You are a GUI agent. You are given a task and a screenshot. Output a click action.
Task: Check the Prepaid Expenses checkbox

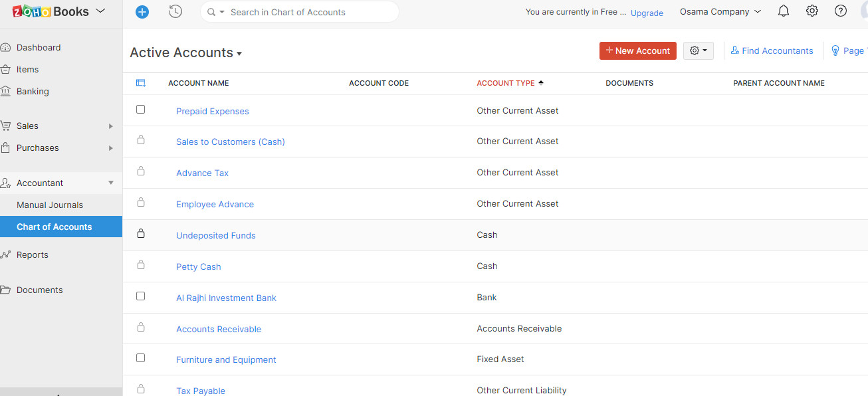[x=140, y=109]
